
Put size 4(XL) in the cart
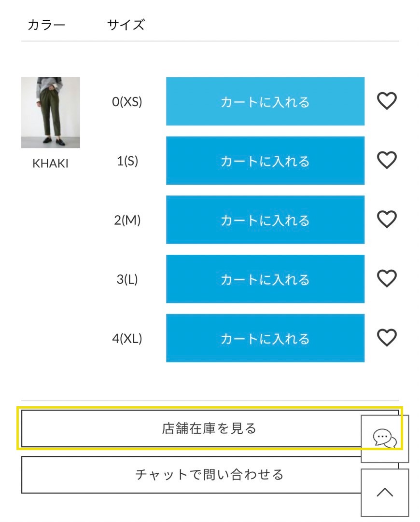265,338
